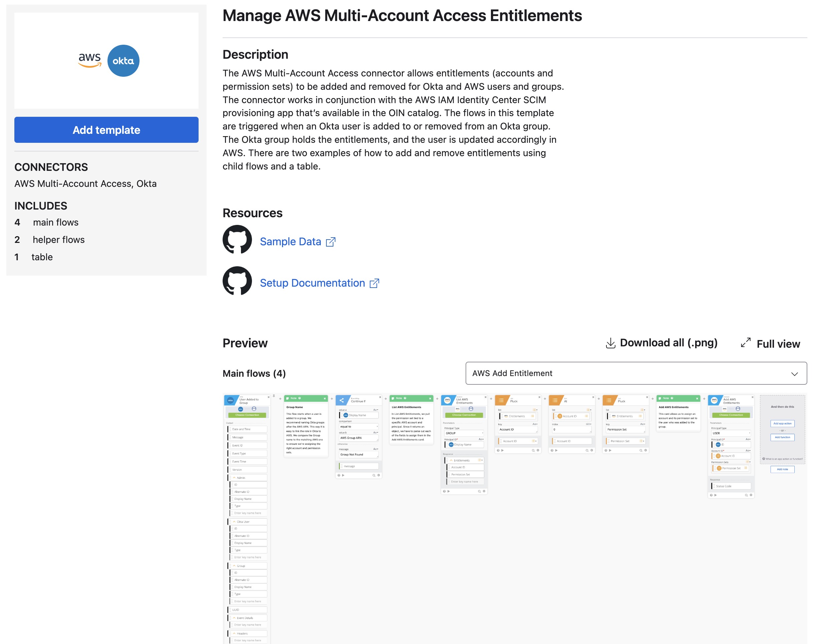Click the '2 helper flows' text
The image size is (817, 644).
[x=49, y=240]
